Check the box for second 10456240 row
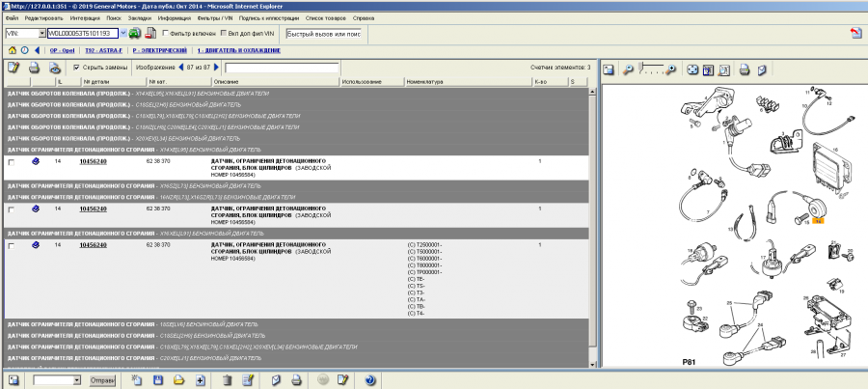This screenshot has height=389, width=868. click(11, 209)
